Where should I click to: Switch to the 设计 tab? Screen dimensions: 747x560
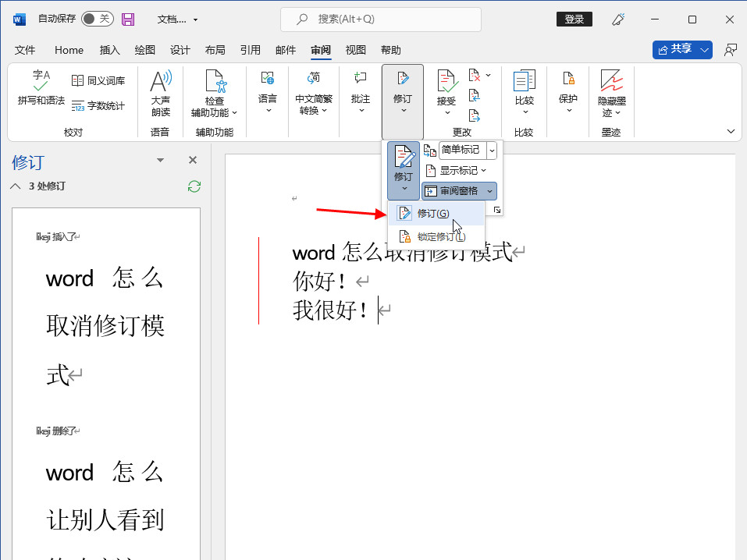(180, 50)
